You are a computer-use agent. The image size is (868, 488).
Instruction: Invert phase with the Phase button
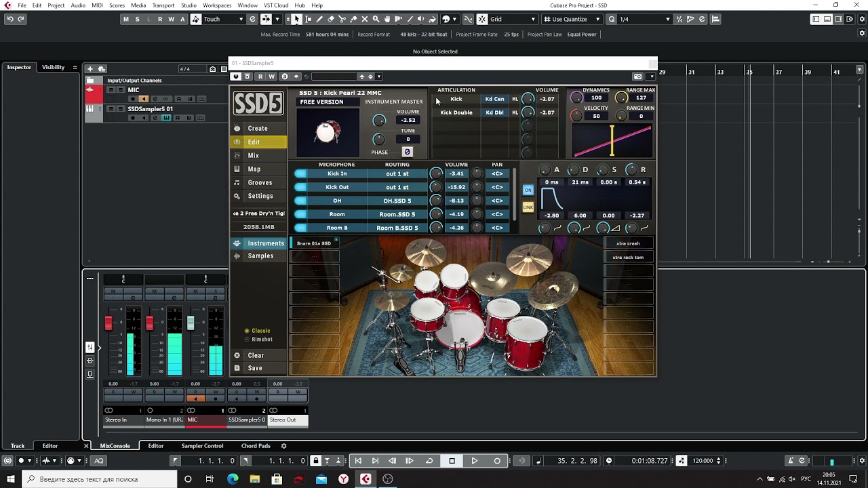(408, 152)
